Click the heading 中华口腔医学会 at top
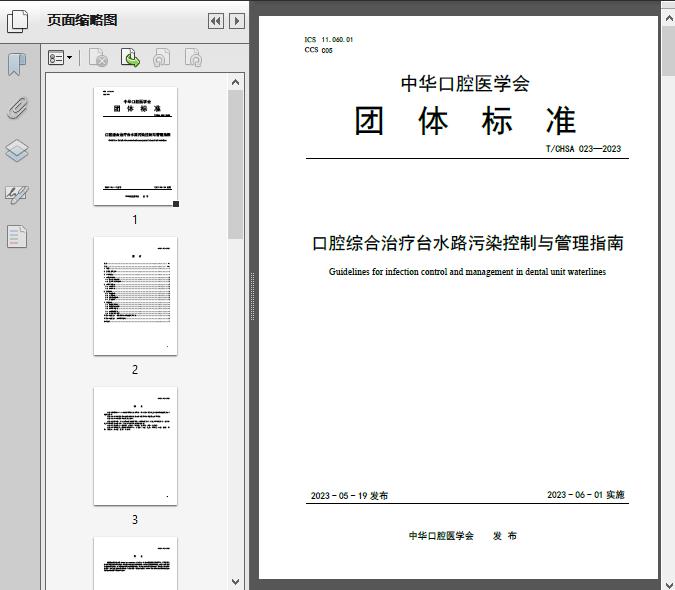 pyautogui.click(x=465, y=83)
